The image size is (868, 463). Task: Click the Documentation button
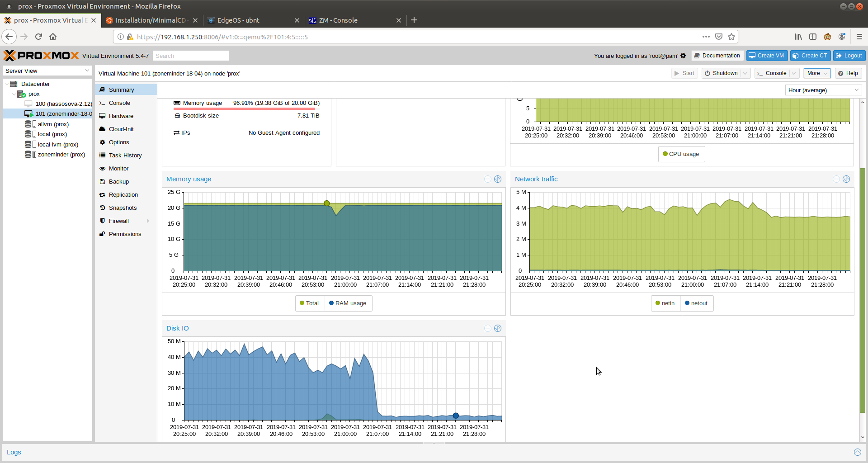point(717,56)
